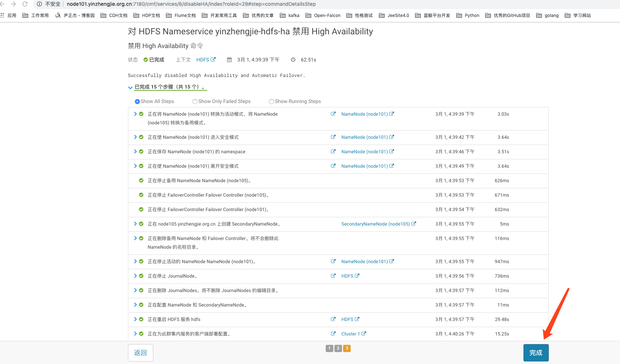Click the external link icon beside HDFS context

[213, 59]
